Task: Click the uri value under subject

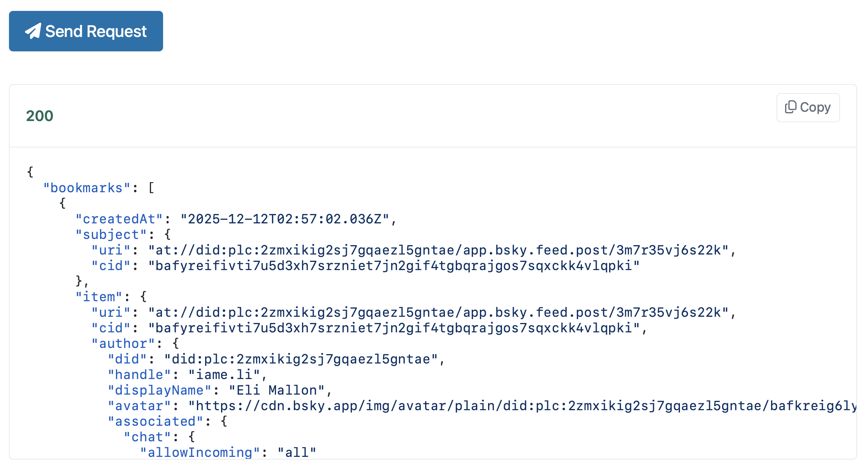Action: coord(438,250)
